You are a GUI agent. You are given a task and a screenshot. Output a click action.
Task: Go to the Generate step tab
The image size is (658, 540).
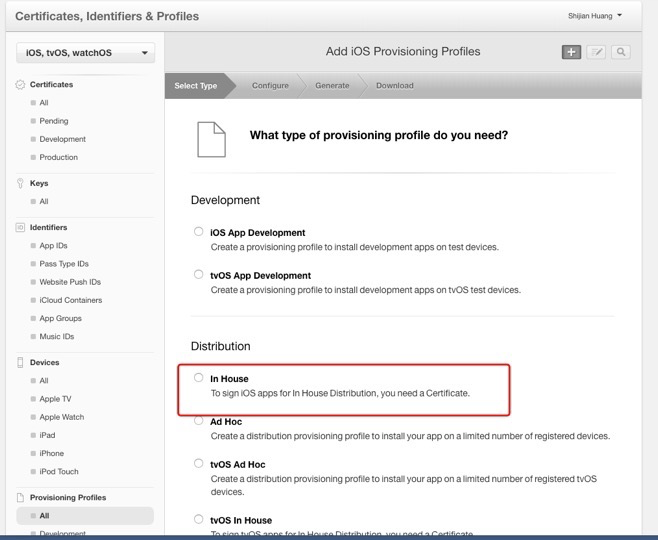pos(332,86)
